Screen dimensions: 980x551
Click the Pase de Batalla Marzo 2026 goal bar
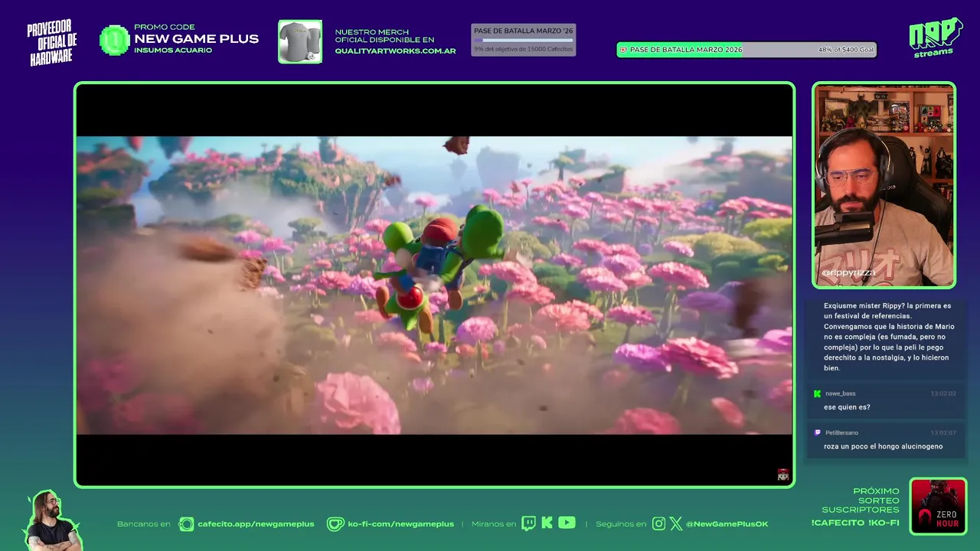pyautogui.click(x=746, y=50)
